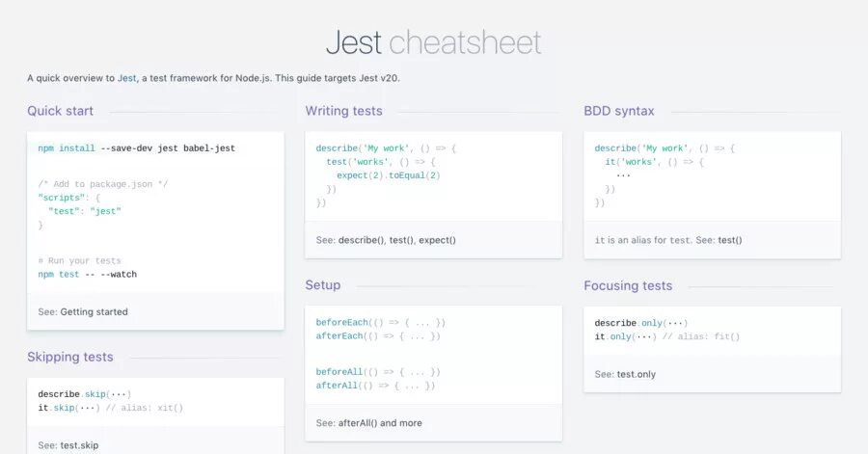
Task: Click the npm install --save-dev jest babel-jest line
Action: pos(137,148)
